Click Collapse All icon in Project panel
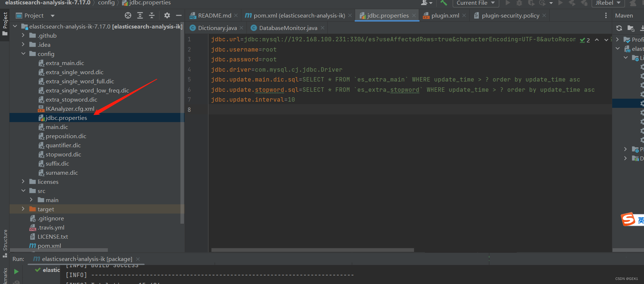This screenshot has width=644, height=284. tap(152, 15)
